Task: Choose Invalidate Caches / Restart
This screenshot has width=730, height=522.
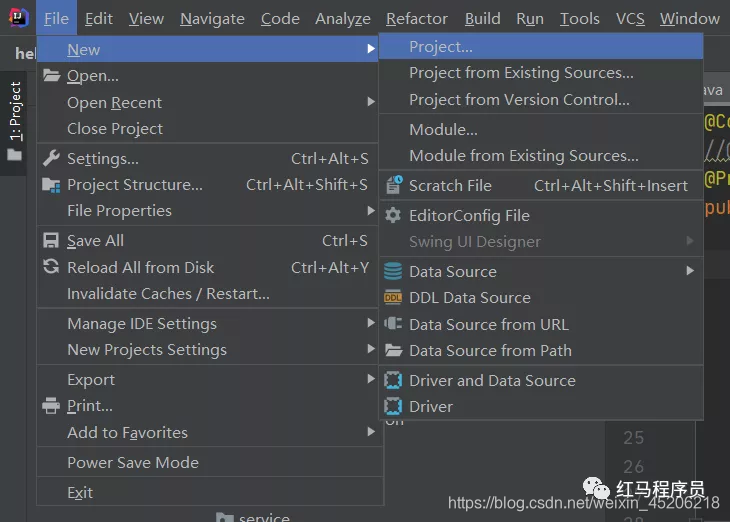Action: pyautogui.click(x=168, y=294)
